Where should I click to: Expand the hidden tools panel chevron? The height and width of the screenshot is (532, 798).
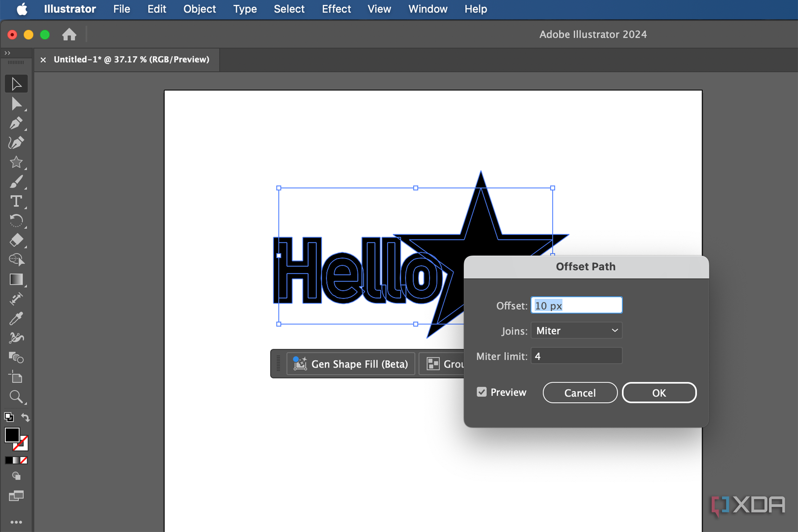coord(7,52)
